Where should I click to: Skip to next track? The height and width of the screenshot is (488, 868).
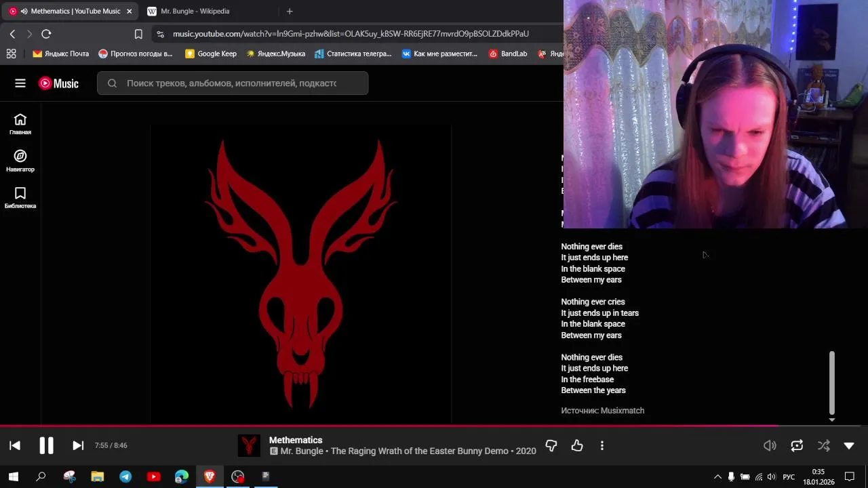[x=78, y=445]
